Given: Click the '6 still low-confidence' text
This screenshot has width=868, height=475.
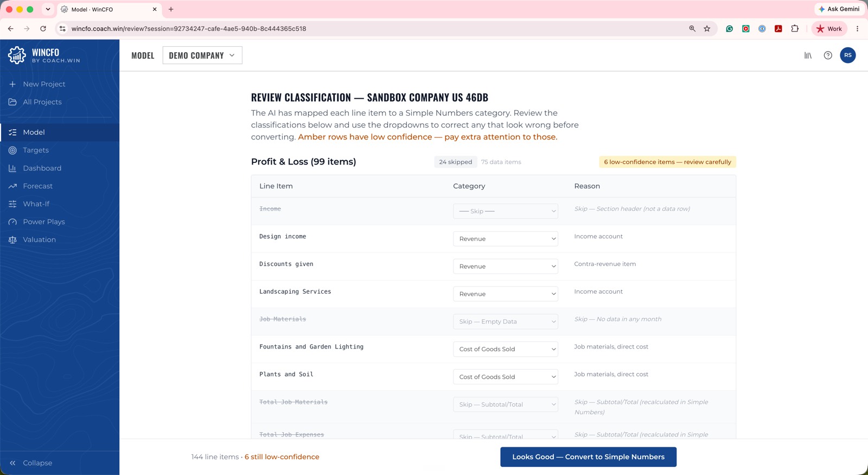Looking at the screenshot, I should coord(282,457).
